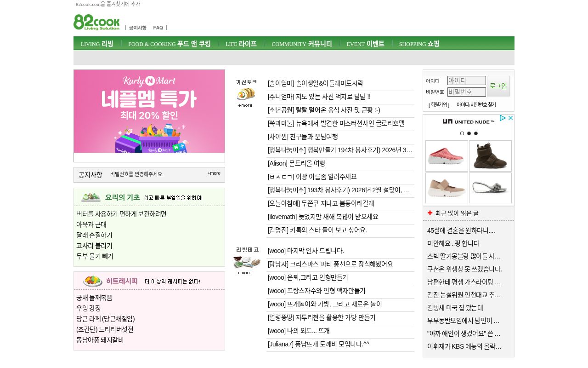Expand 키친토크 posts with +more
This screenshot has width=588, height=368.
tap(245, 105)
